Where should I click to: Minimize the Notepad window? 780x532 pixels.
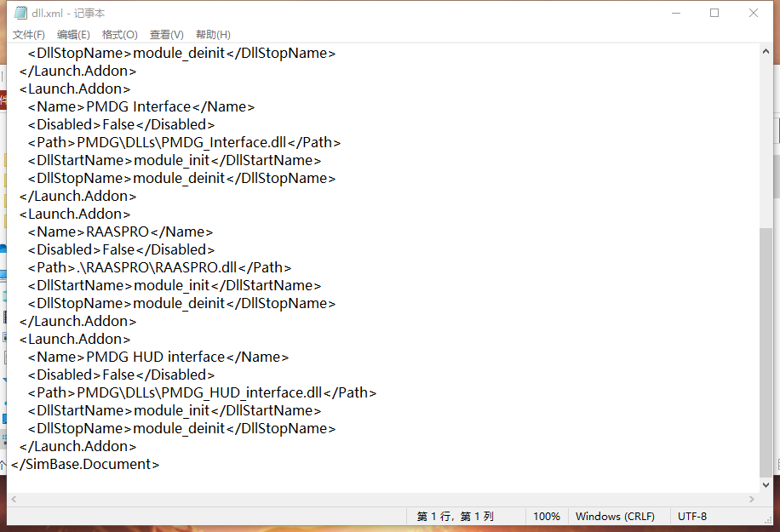tap(675, 13)
